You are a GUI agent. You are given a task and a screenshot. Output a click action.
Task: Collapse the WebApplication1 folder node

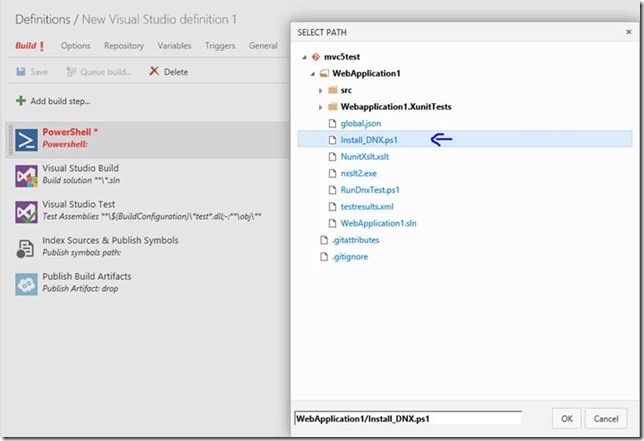313,74
